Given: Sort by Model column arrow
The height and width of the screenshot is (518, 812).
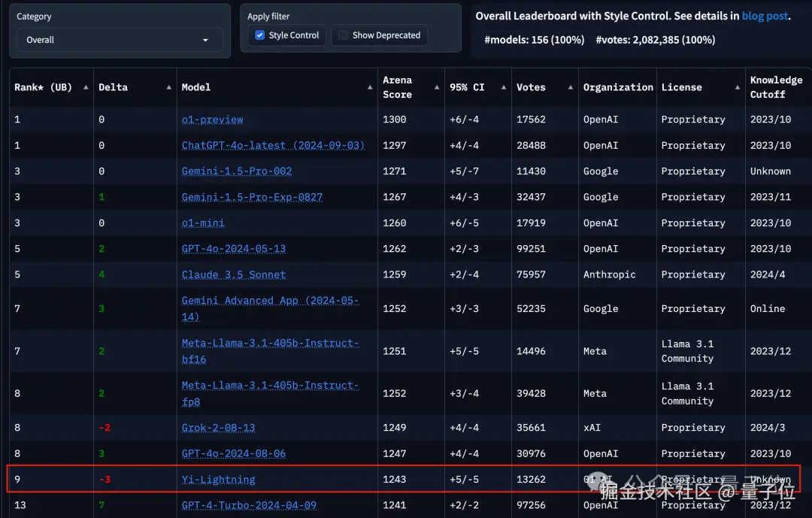Looking at the screenshot, I should (x=370, y=87).
